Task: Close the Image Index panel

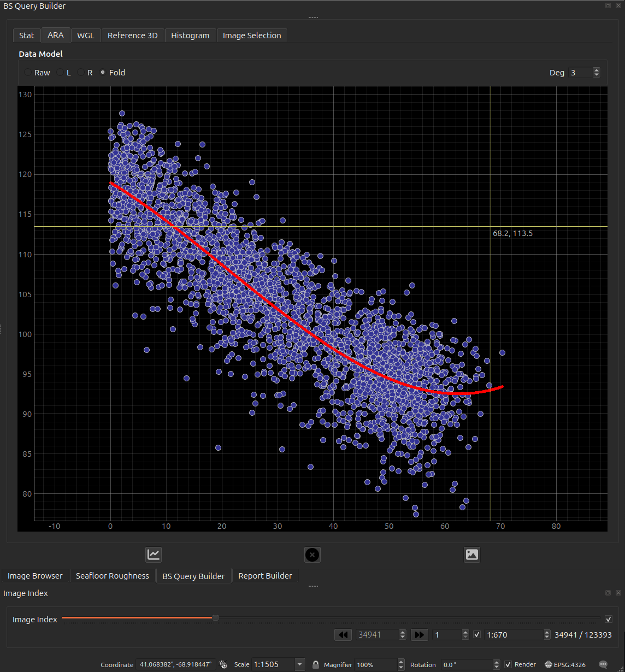Action: 618,593
